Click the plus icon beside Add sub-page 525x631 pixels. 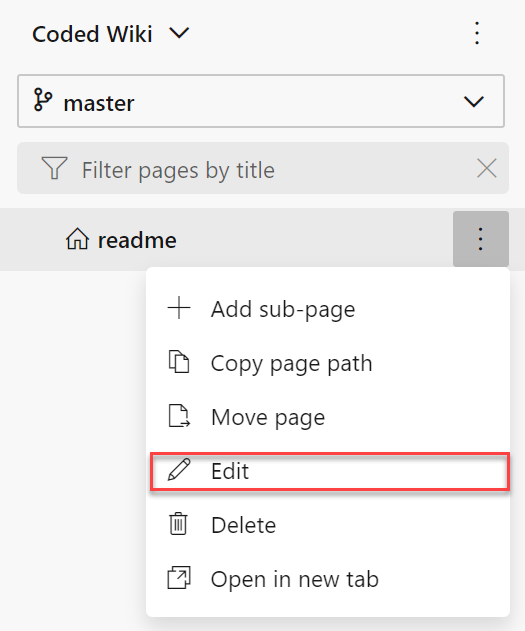click(x=179, y=309)
